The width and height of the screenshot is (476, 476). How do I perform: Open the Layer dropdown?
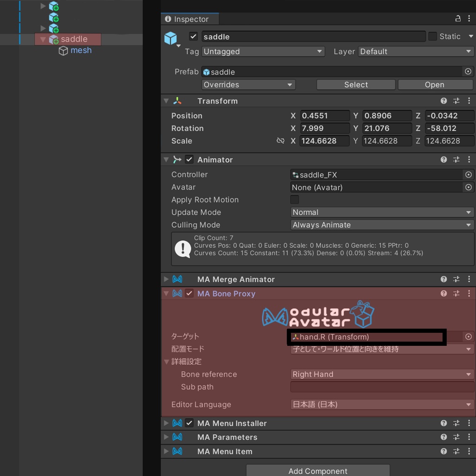pos(416,52)
